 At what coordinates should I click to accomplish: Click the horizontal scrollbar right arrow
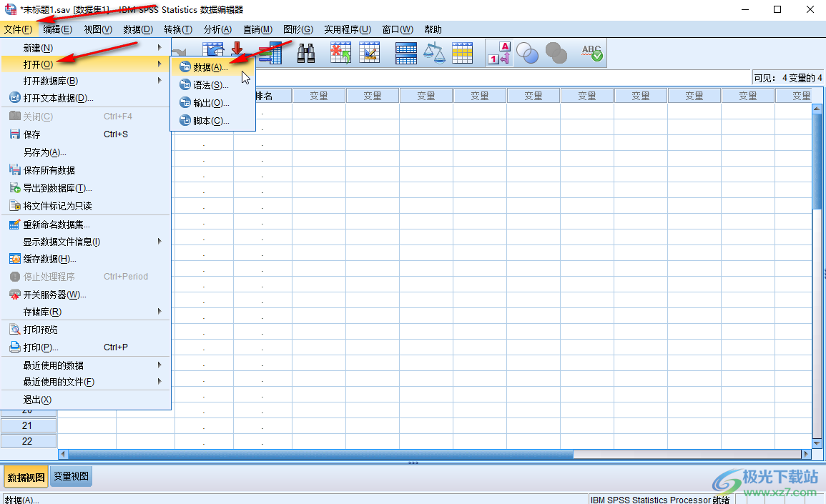coord(805,454)
